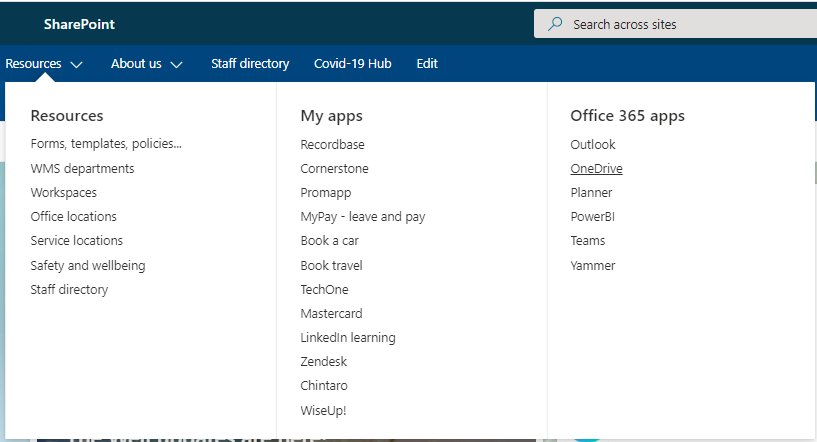The width and height of the screenshot is (817, 442).
Task: Expand the About us chevron
Action: 177,65
